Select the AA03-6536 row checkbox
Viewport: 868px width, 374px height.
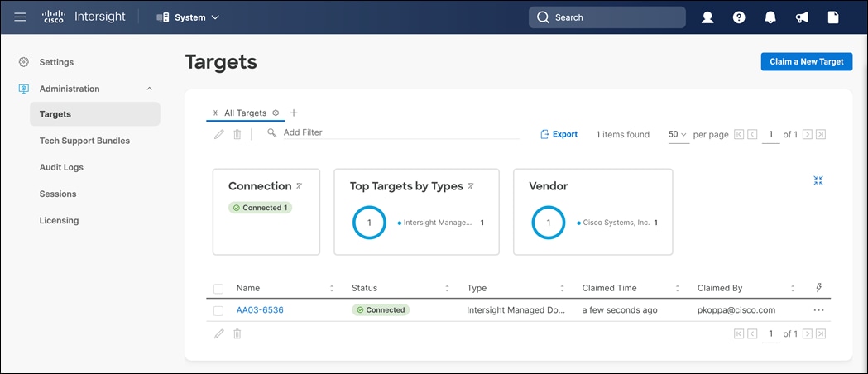[218, 310]
